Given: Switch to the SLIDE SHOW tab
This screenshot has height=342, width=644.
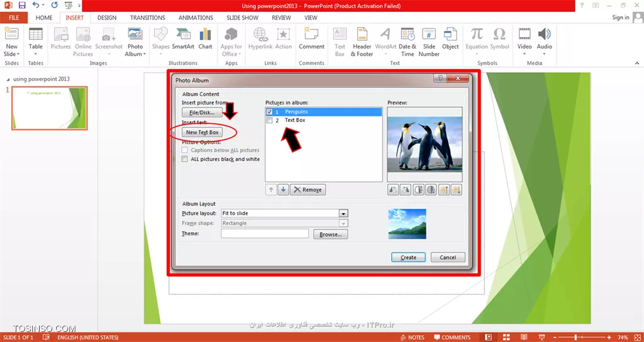Looking at the screenshot, I should tap(242, 18).
